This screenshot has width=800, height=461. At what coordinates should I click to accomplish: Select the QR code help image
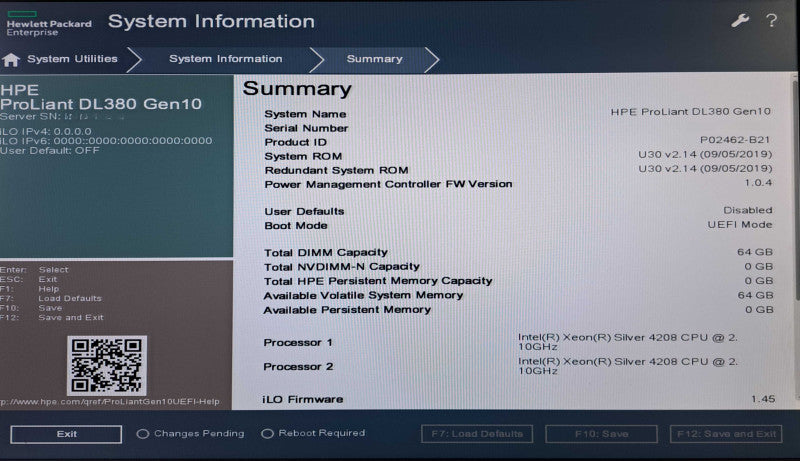pyautogui.click(x=107, y=366)
